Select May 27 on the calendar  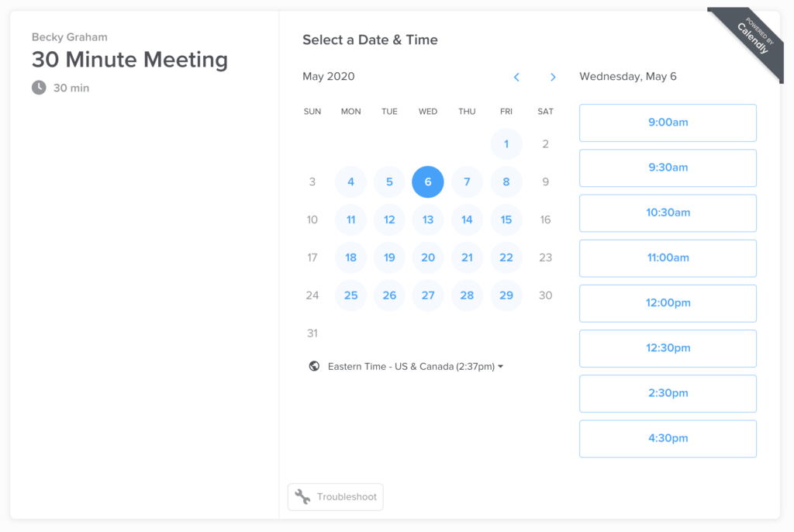pos(428,295)
